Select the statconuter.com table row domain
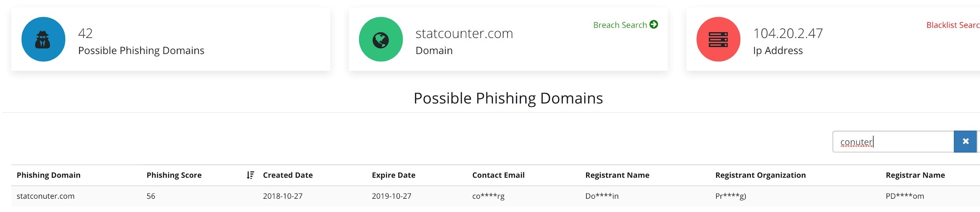The width and height of the screenshot is (980, 212). (x=45, y=196)
